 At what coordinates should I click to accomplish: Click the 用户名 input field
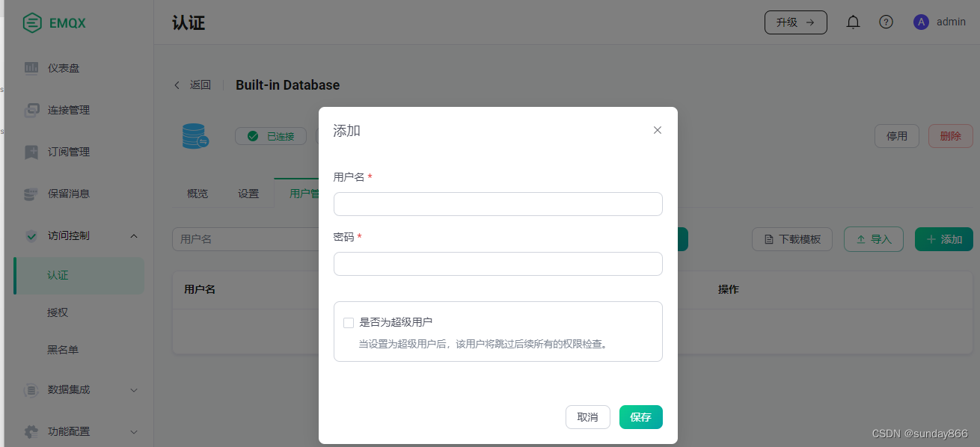(497, 203)
